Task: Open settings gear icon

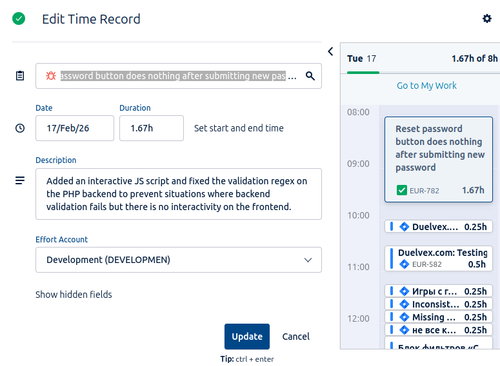Action: point(487,18)
